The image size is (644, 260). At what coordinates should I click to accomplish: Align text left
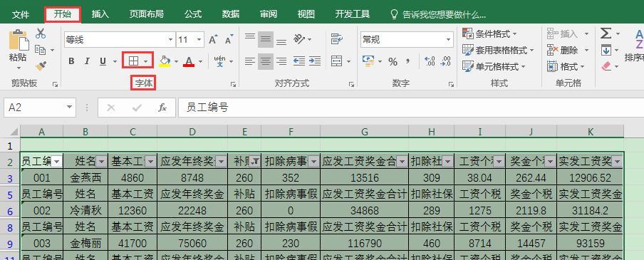pos(250,61)
